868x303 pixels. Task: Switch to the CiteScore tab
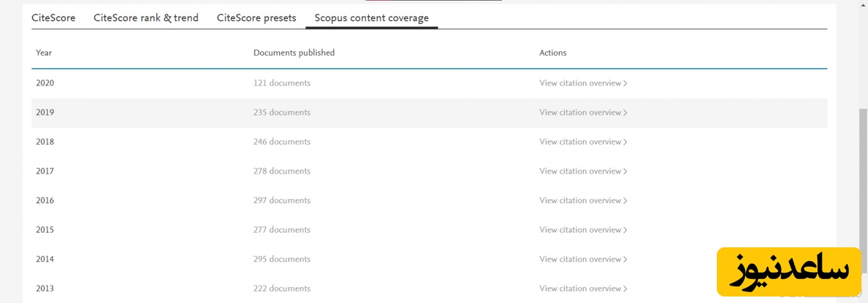(54, 18)
